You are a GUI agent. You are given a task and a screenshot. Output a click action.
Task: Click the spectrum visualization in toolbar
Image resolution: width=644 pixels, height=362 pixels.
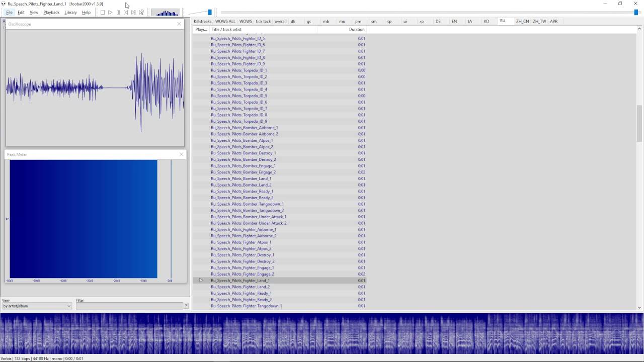click(x=165, y=13)
